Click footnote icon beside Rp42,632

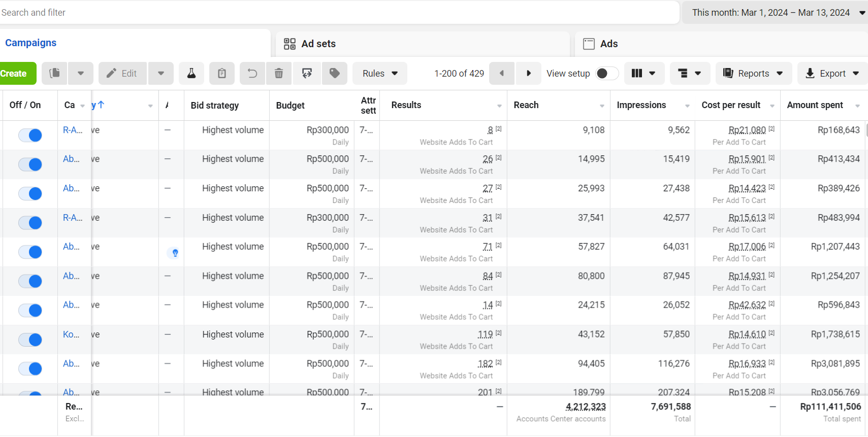(x=771, y=304)
